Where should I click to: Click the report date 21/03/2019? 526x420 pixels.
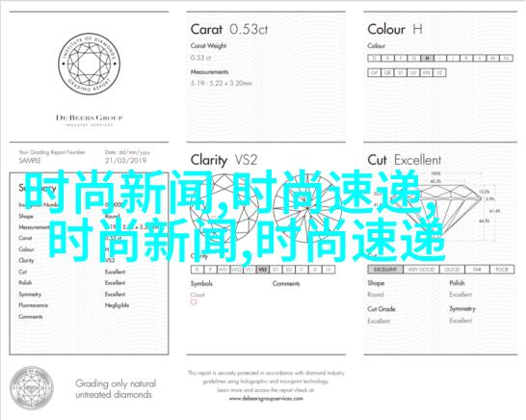126,160
